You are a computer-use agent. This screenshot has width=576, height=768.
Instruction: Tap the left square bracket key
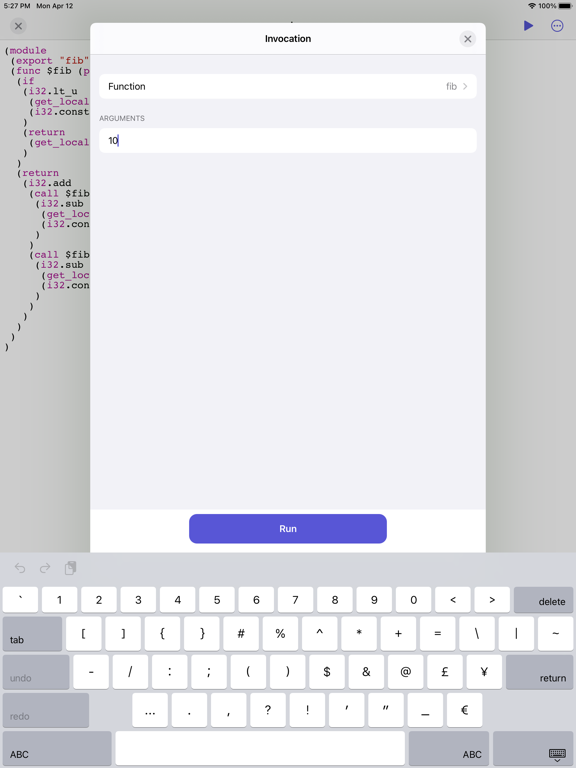coord(84,633)
